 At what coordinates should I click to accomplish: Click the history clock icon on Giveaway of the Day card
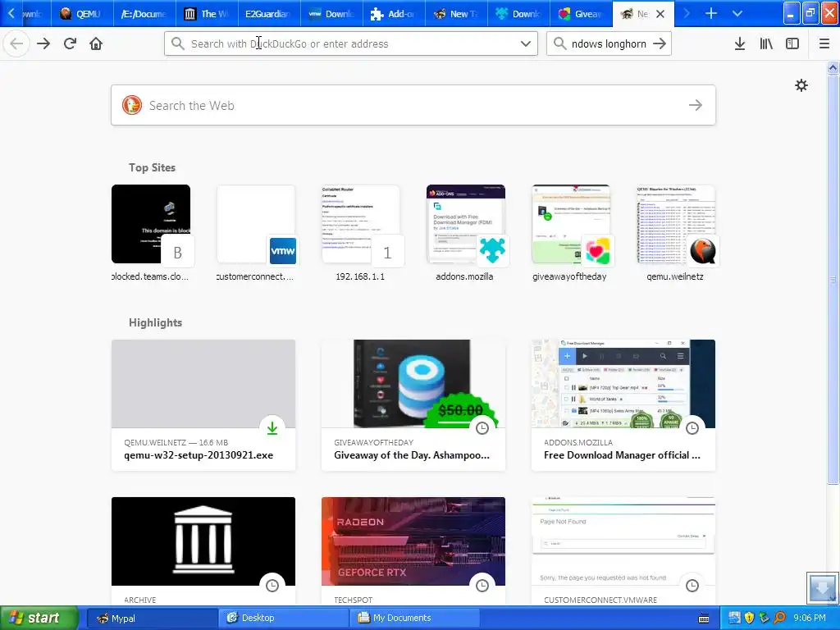482,428
